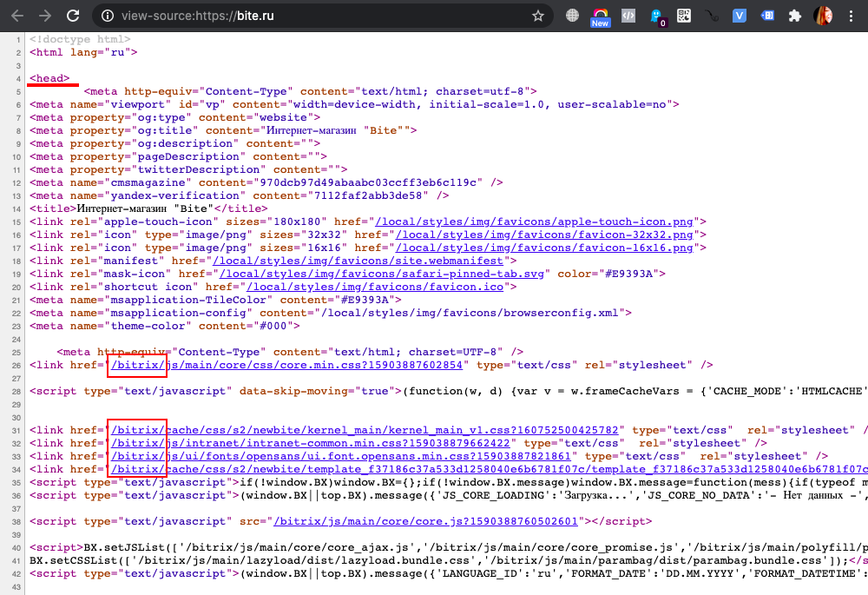
Task: Open the safari-pinned-tab.svg link
Action: point(382,274)
